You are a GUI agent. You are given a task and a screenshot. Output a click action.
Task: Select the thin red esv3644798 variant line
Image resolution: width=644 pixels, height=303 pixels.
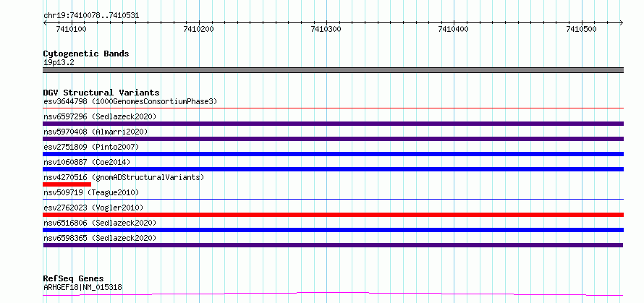[333, 108]
